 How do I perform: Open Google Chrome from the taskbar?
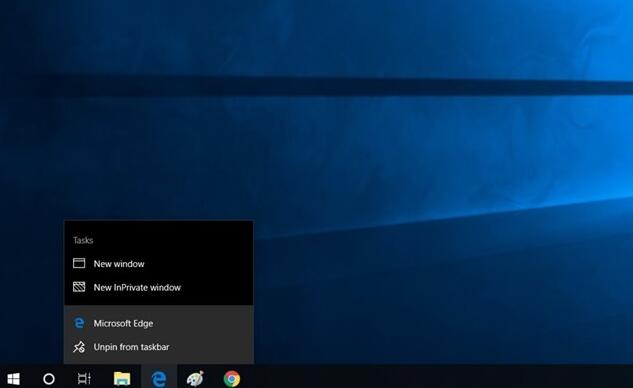click(x=232, y=379)
